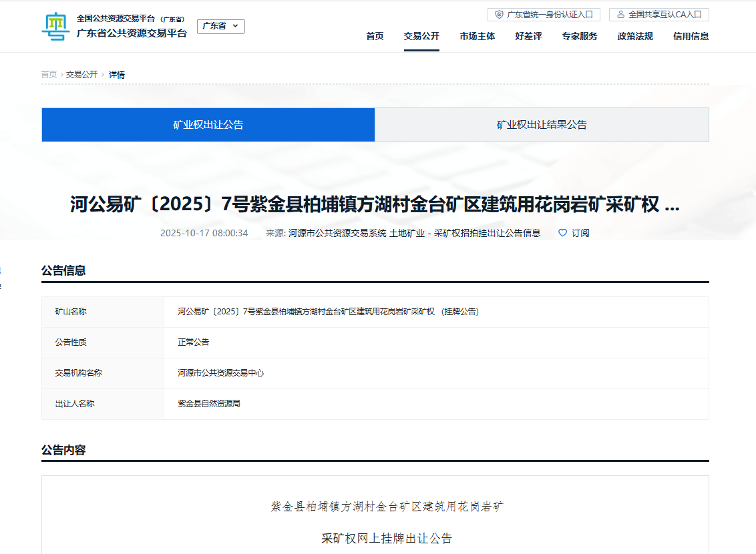Click the 交易公开 breadcrumb link
Viewport: 756px width, 554px height.
pos(81,75)
